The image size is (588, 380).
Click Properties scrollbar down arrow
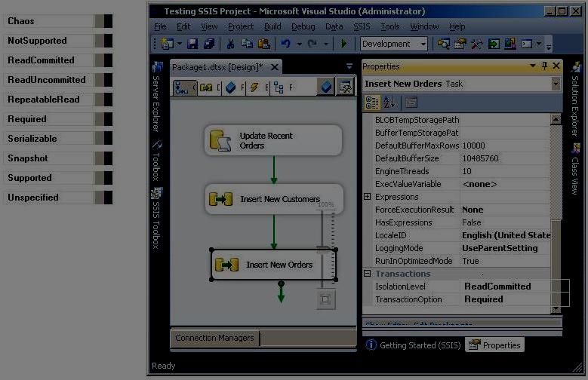[x=556, y=309]
